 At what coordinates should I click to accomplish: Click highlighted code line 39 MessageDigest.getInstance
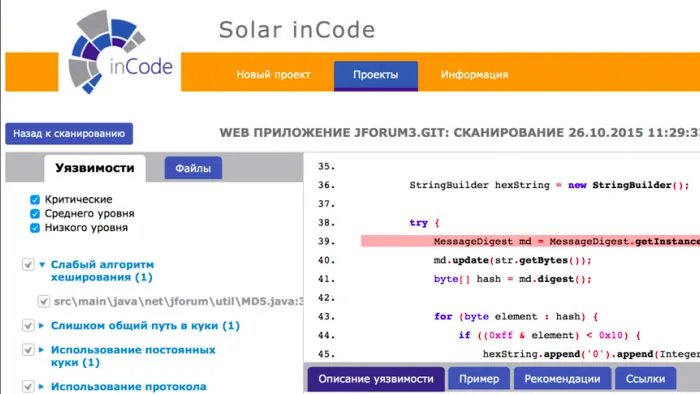point(530,241)
